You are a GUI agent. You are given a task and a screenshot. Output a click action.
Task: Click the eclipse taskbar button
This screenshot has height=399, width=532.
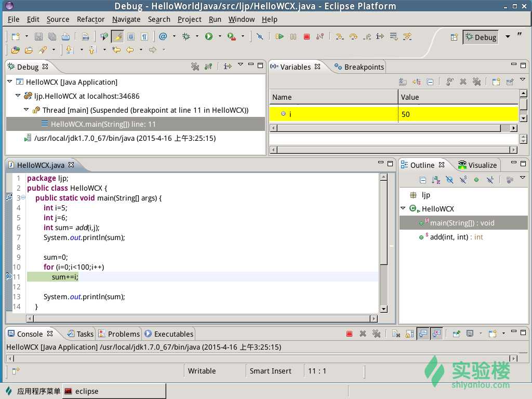coord(114,391)
